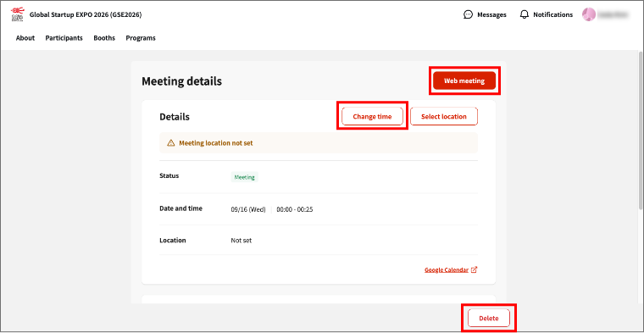Screen dimensions: 644x333
Task: Click the Location row label
Action: 173,240
